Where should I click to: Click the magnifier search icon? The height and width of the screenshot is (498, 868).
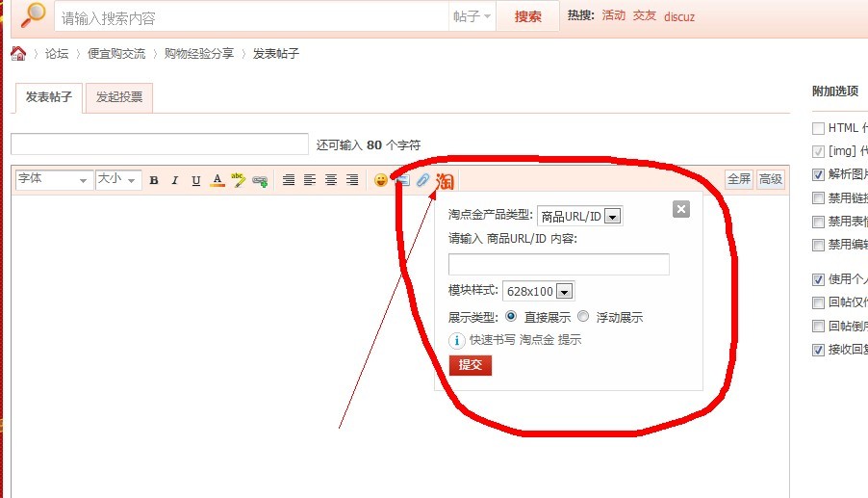click(x=33, y=14)
